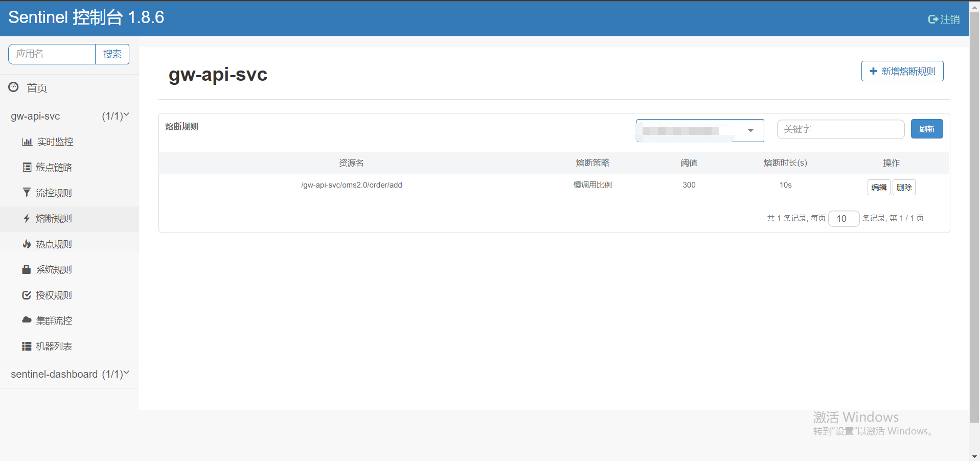Screen dimensions: 980x461
Task: Expand the sentinel-dashboard application entry
Action: [69, 374]
